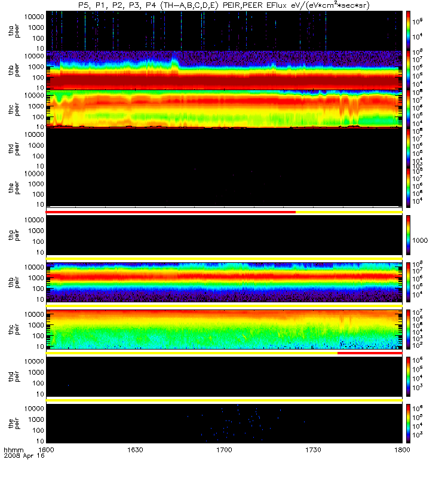The image size is (448, 478).
Task: Select the 'thd peir' axis label
Action: 14,377
